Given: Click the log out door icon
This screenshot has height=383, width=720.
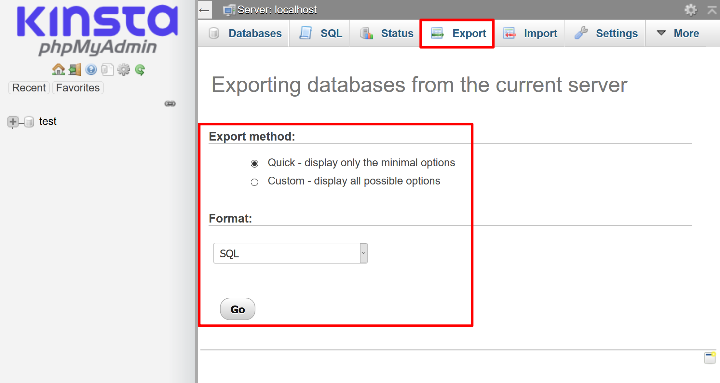Looking at the screenshot, I should click(x=75, y=69).
